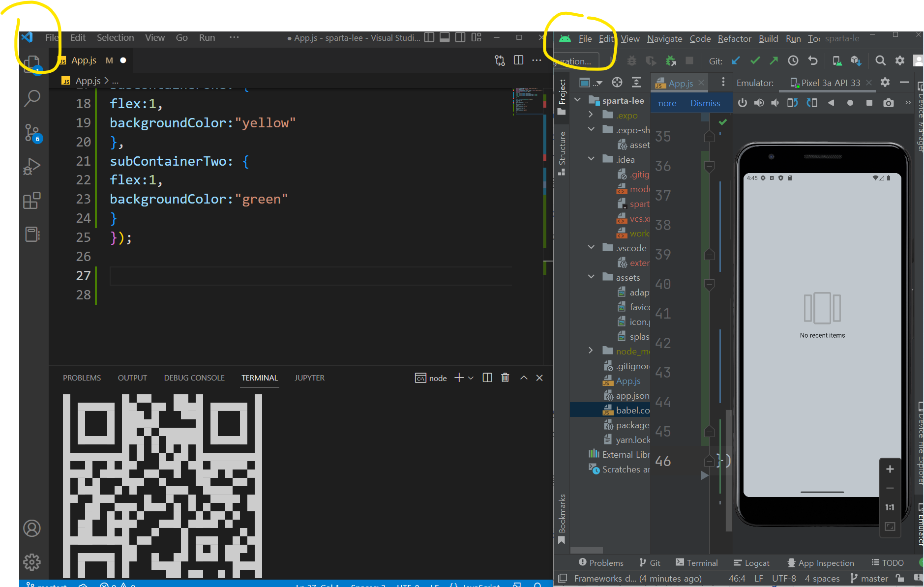
Task: Open Logcat tool window
Action: [751, 563]
